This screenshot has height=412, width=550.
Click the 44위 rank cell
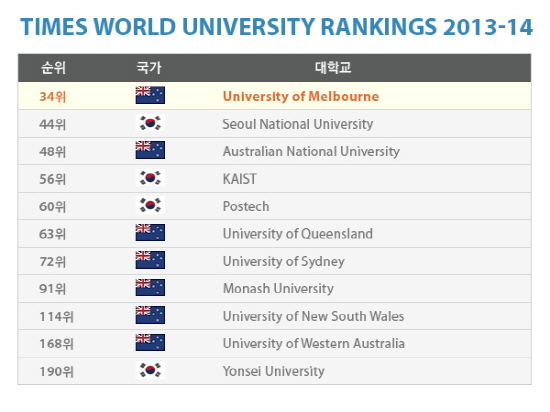(x=53, y=124)
